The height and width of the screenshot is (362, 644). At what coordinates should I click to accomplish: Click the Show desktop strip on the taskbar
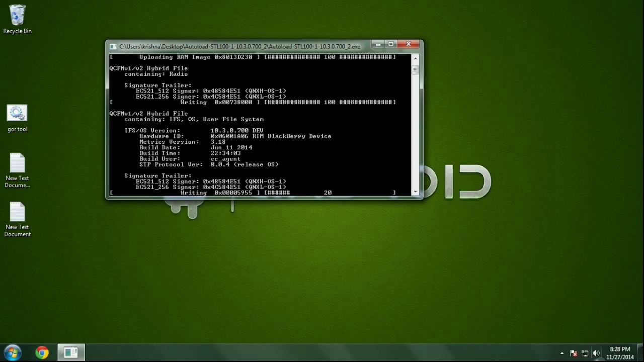tap(640, 353)
